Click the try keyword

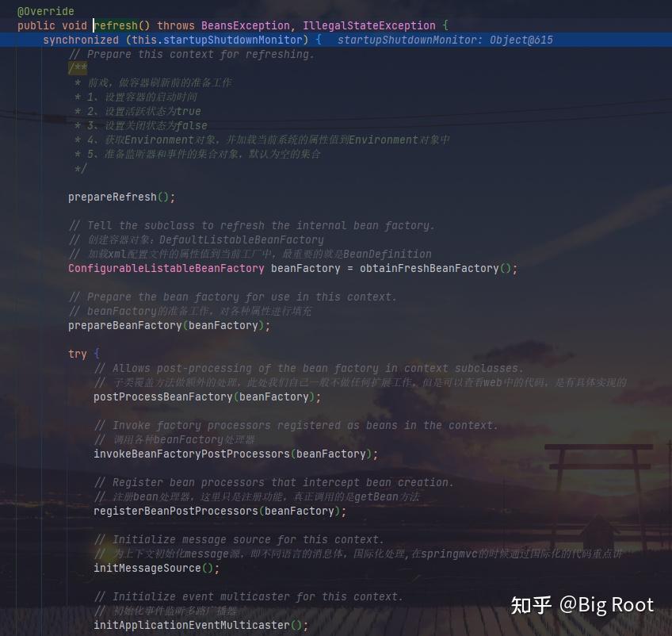77,354
